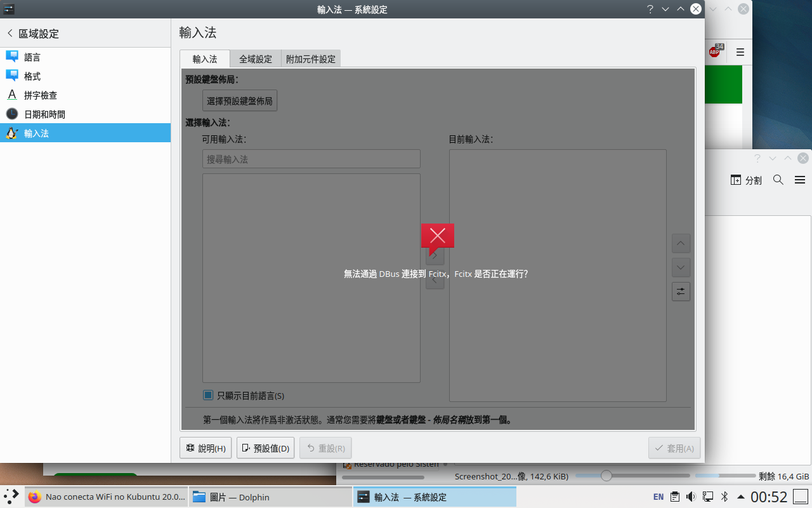This screenshot has width=812, height=508.
Task: Open the 語言 settings page
Action: point(85,57)
